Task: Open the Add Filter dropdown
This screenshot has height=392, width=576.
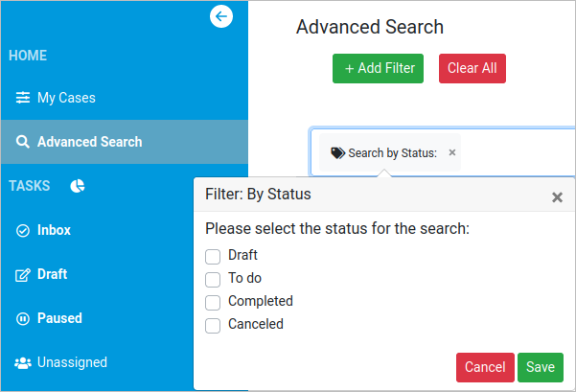Action: tap(378, 68)
